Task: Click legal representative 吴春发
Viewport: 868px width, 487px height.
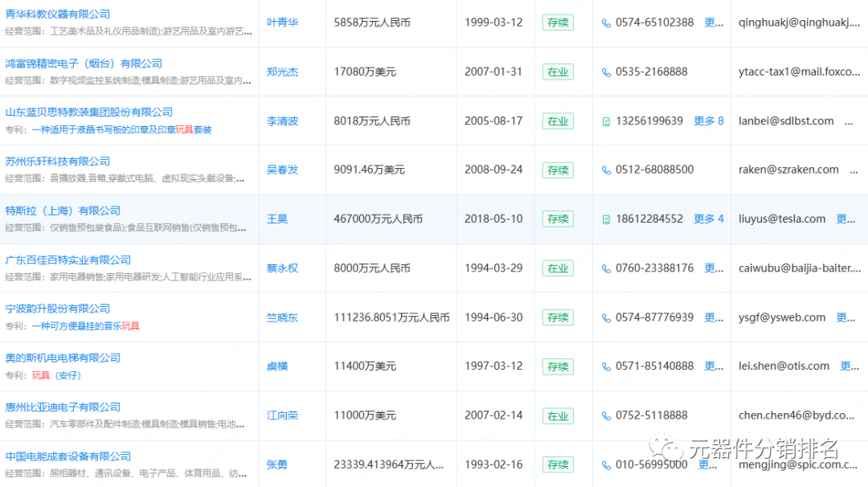Action: coord(282,170)
